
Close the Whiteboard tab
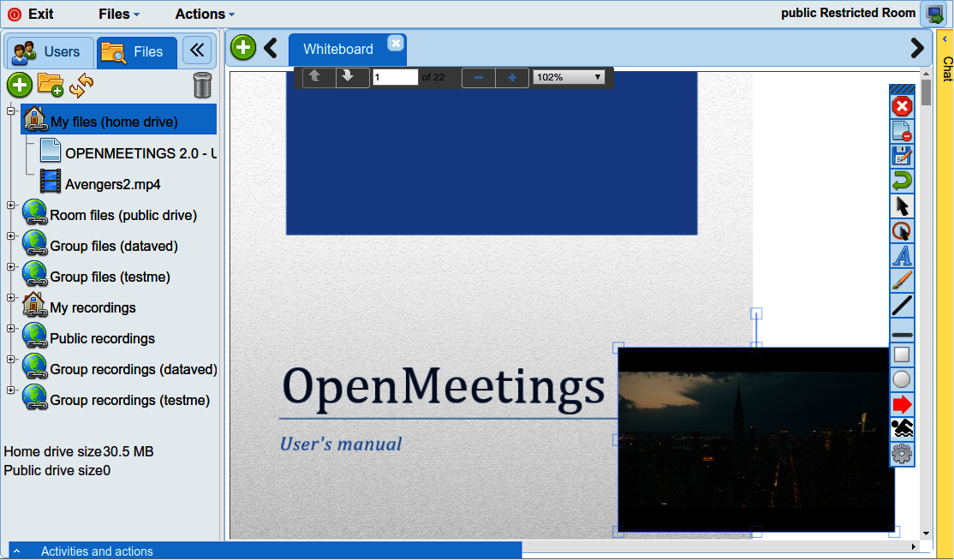(396, 43)
